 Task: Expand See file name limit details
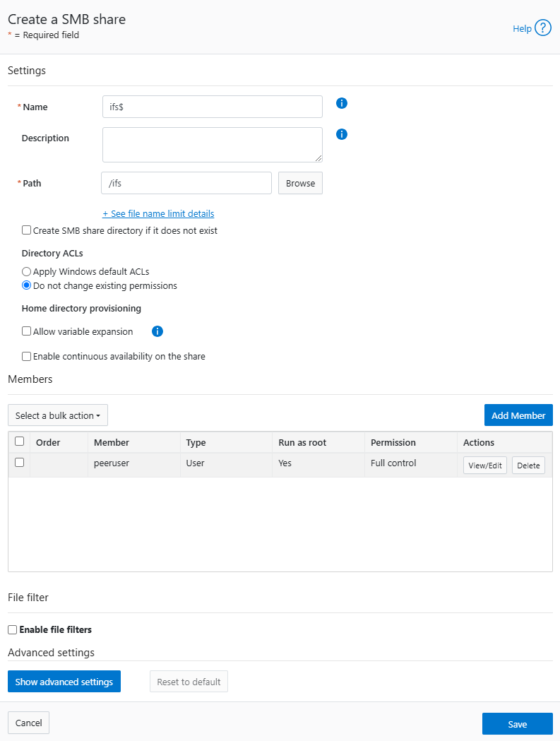[158, 213]
